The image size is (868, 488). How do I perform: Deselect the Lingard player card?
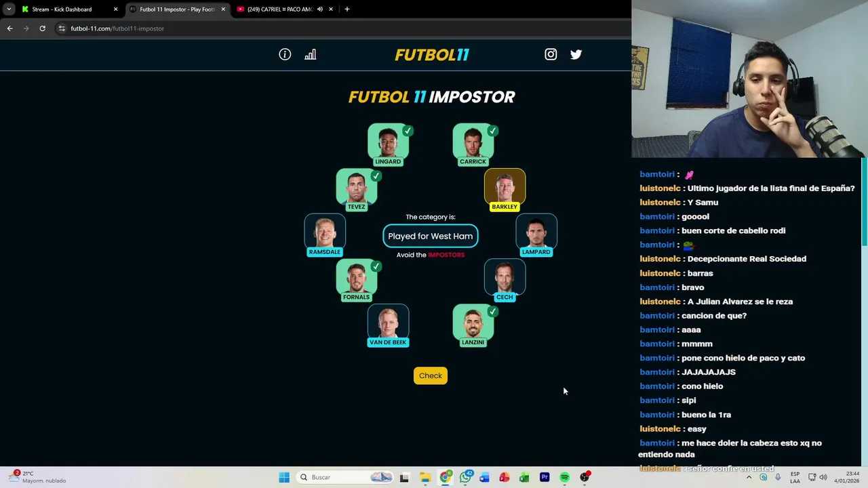(x=388, y=144)
